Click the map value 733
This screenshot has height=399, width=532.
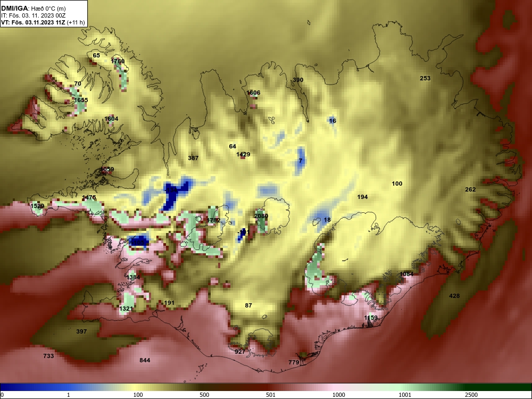pos(48,356)
